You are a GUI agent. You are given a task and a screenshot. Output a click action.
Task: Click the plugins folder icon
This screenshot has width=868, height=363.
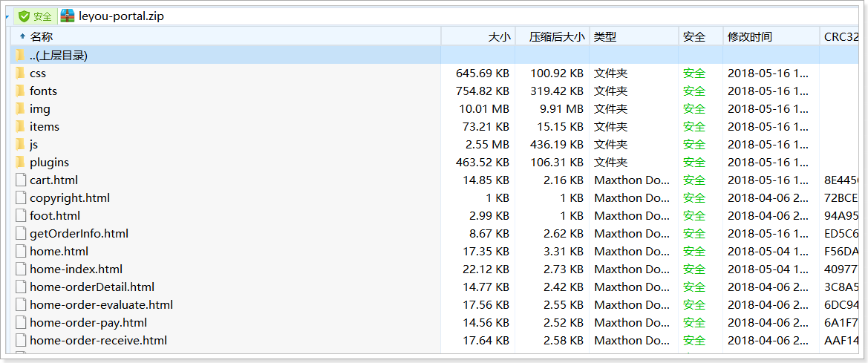coord(20,162)
